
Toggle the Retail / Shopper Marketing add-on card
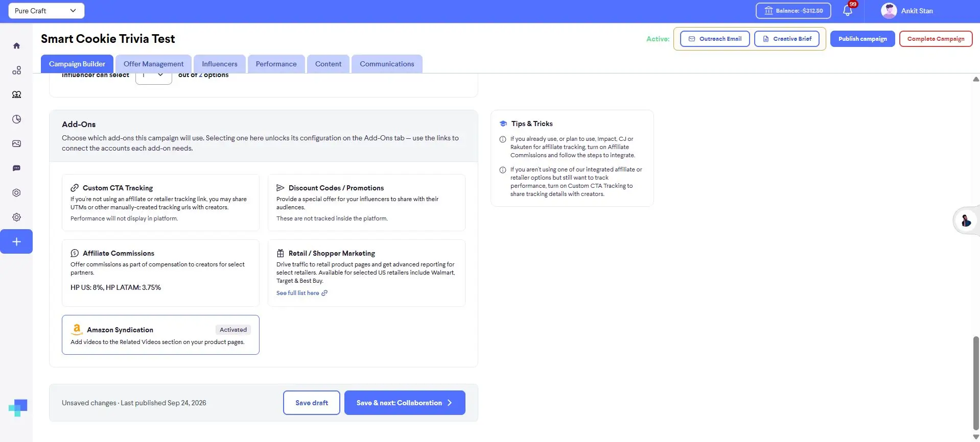pyautogui.click(x=366, y=273)
